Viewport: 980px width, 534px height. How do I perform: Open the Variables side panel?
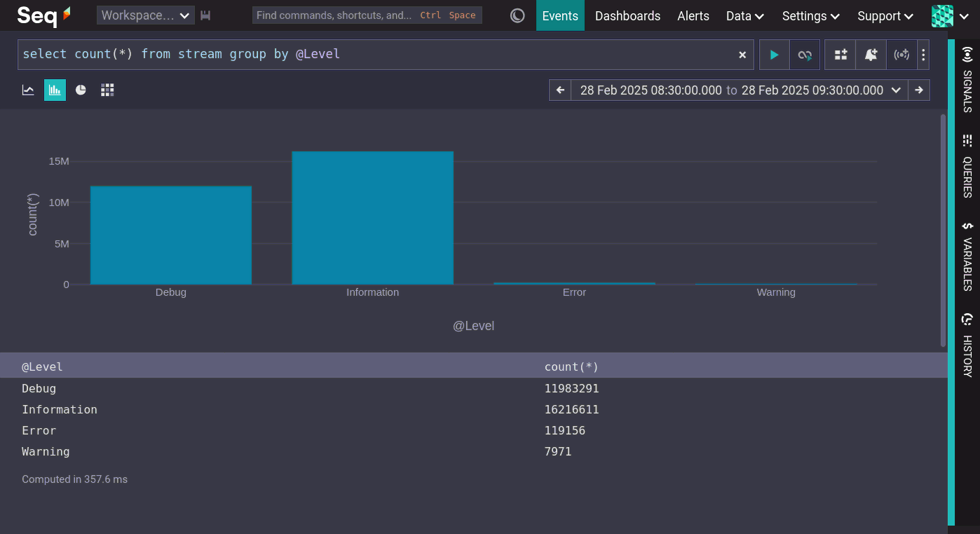967,256
